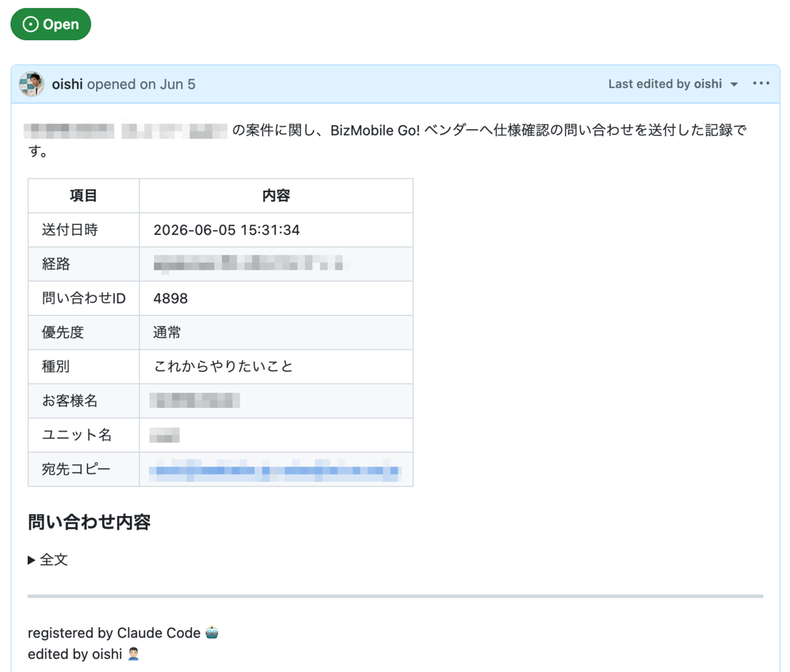Open the oishi author link

(x=67, y=84)
